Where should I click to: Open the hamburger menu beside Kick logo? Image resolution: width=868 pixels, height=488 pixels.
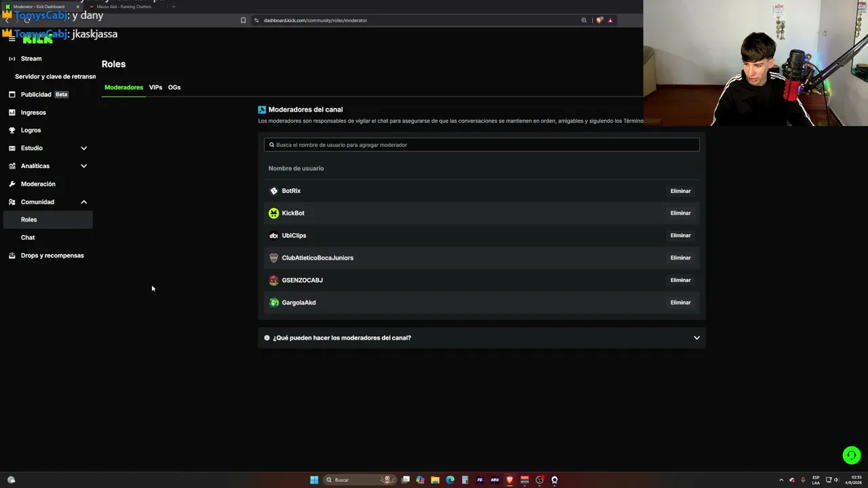click(12, 39)
